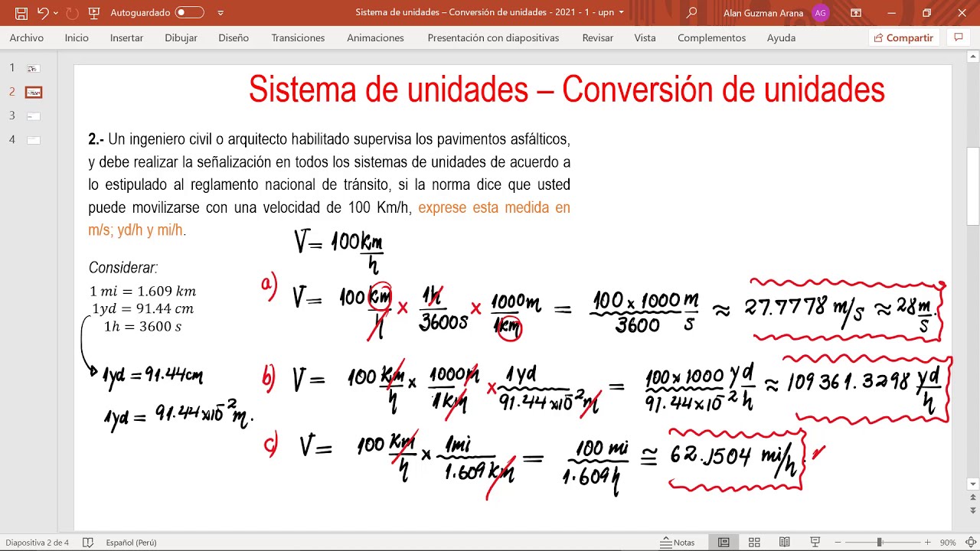The width and height of the screenshot is (980, 551).
Task: Click the problem statement paragraph text
Action: pos(329,184)
